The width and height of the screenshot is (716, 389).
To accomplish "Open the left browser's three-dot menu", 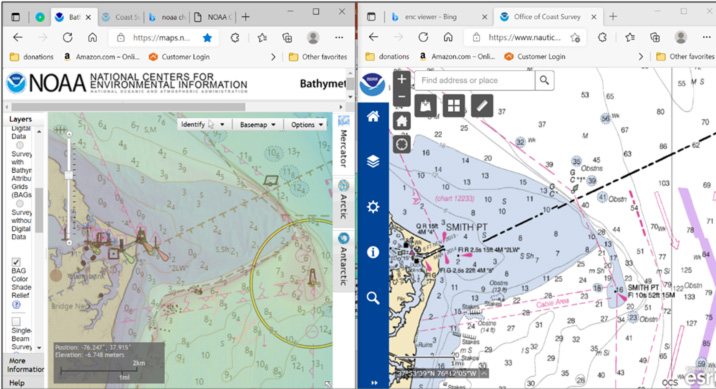I will point(339,37).
